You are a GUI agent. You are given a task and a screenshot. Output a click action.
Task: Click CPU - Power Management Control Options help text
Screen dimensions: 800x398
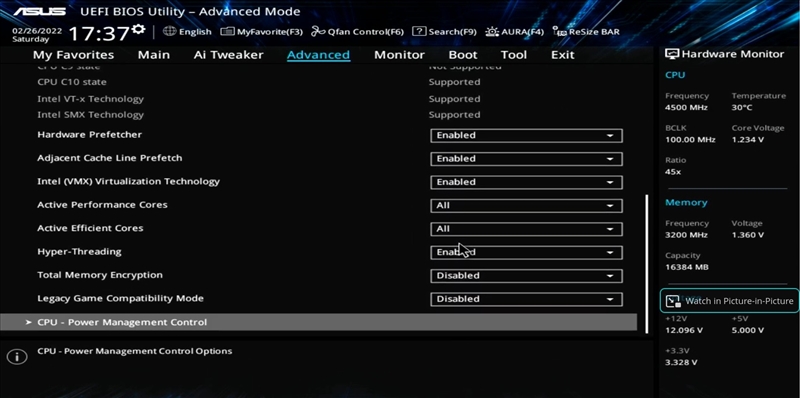click(x=135, y=351)
